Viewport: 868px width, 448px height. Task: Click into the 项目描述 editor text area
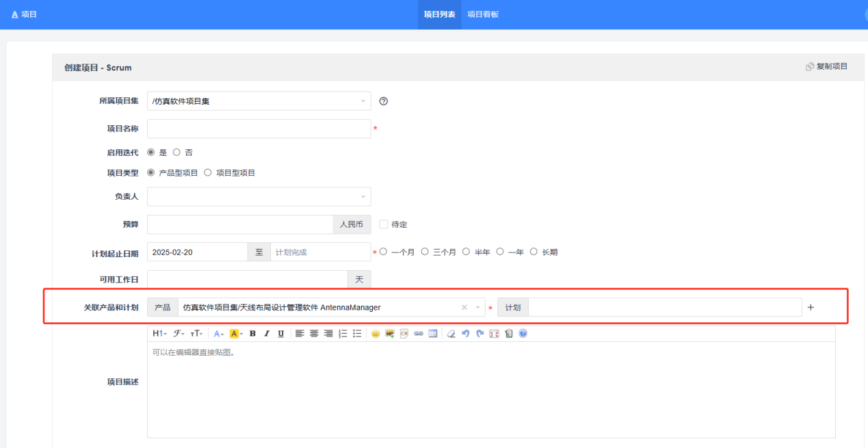491,389
